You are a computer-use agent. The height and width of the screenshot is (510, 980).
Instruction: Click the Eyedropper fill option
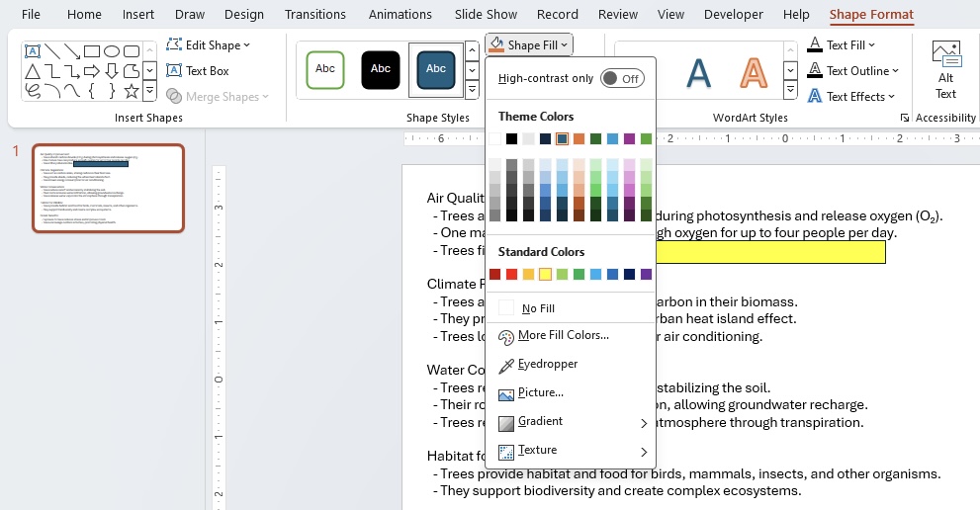(x=538, y=365)
